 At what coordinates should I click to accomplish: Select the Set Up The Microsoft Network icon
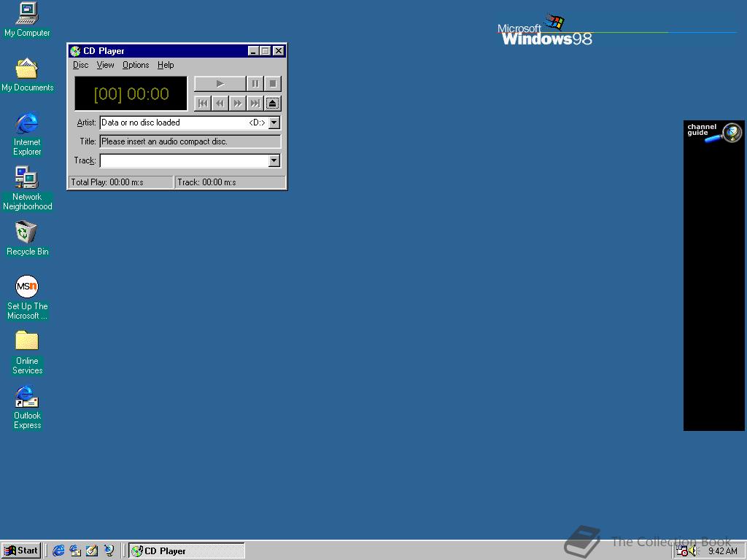click(27, 297)
